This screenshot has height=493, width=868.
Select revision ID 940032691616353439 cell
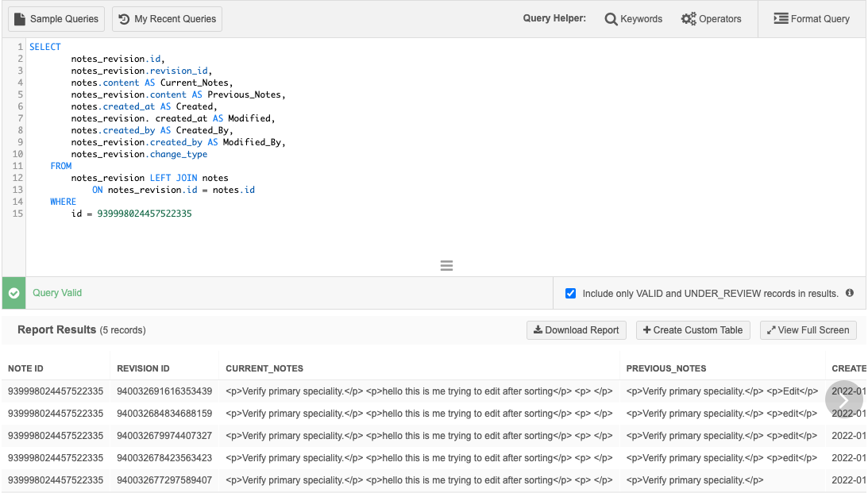164,391
